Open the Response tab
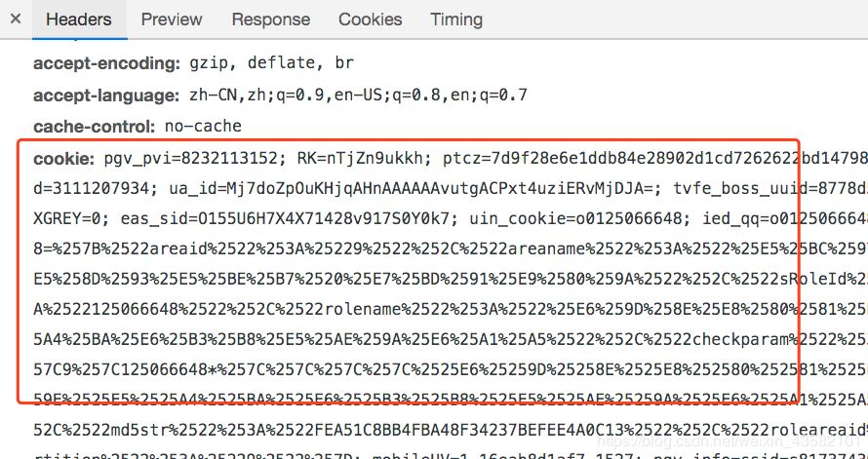 point(270,19)
